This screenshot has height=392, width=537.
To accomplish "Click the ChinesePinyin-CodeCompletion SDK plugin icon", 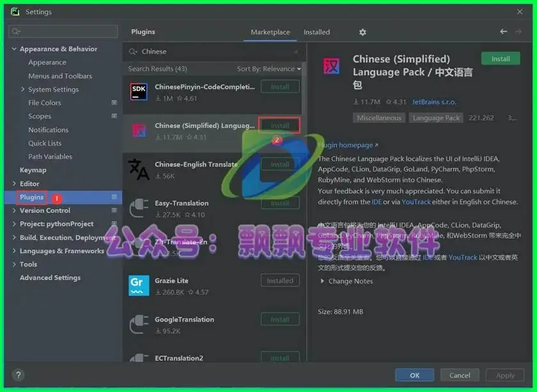I will [139, 92].
